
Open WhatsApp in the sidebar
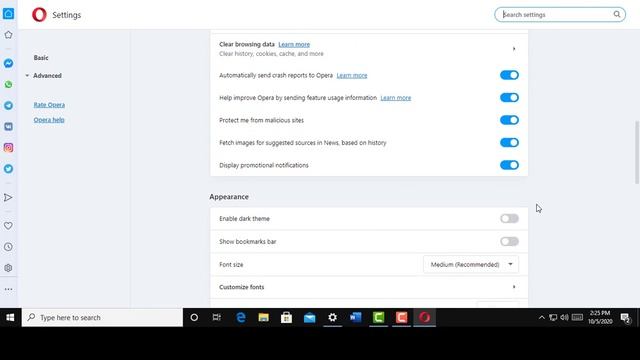point(8,84)
